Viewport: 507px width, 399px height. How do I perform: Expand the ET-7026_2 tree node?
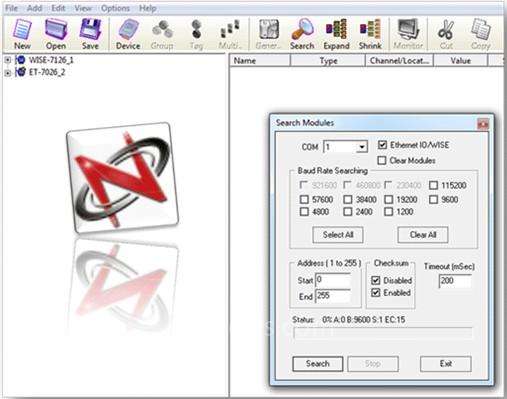point(7,73)
